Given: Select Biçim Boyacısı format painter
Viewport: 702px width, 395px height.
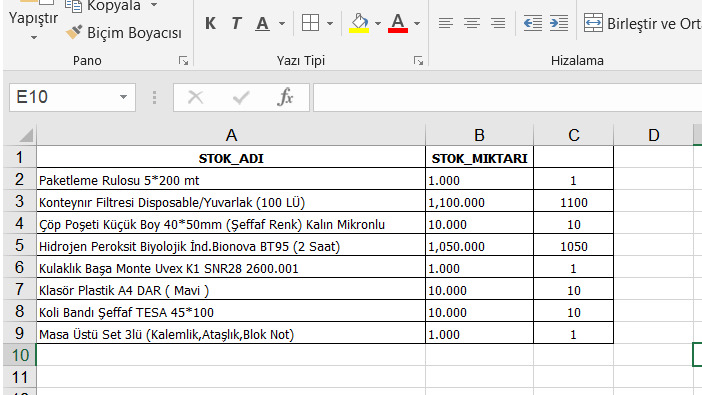Looking at the screenshot, I should tap(124, 33).
